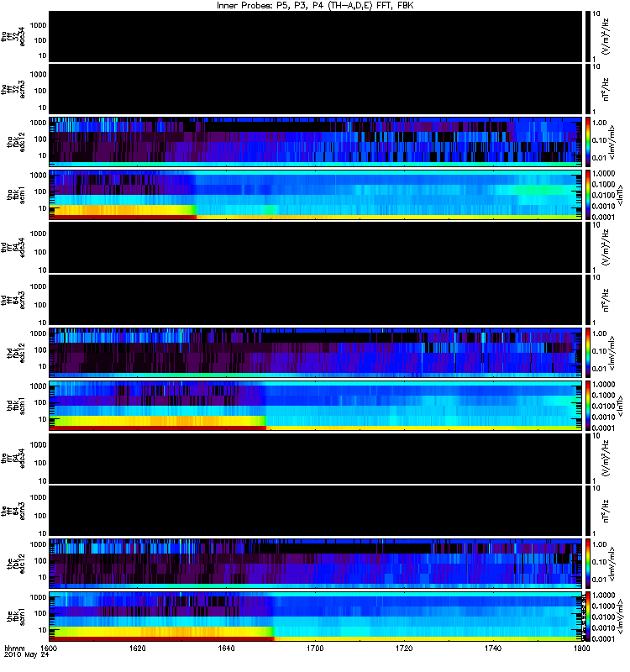Click the 1720 time axis label
Screen dimensions: 630x672
(404, 648)
